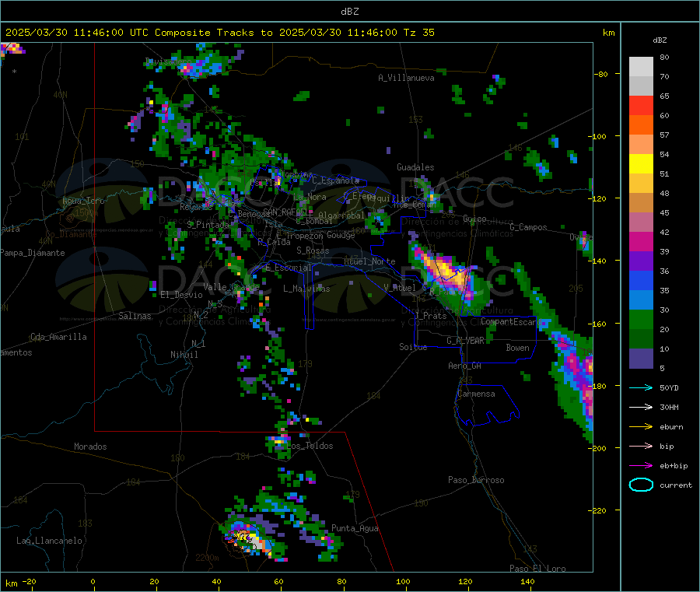Click the 'G_ALVEAR' map label
The height and width of the screenshot is (592, 700).
(x=466, y=341)
